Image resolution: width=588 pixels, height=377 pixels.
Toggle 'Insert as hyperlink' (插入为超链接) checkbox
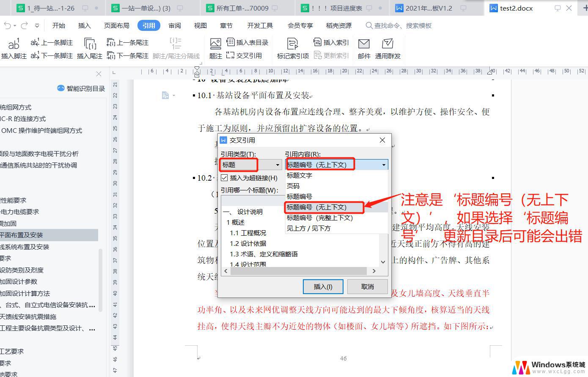(x=224, y=178)
